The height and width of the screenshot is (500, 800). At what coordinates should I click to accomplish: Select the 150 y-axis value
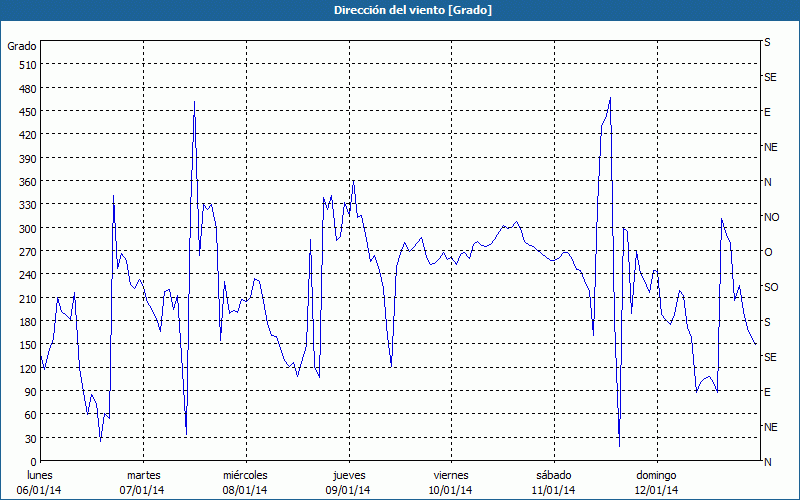pyautogui.click(x=28, y=345)
